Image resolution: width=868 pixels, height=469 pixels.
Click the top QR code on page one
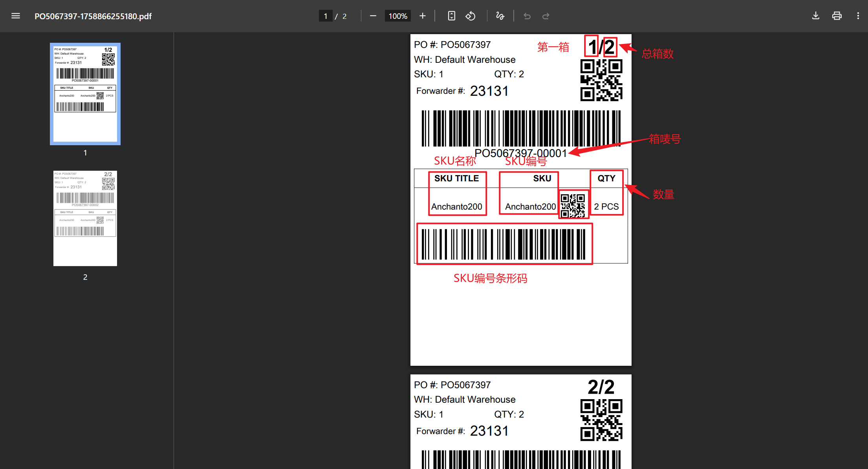click(601, 80)
